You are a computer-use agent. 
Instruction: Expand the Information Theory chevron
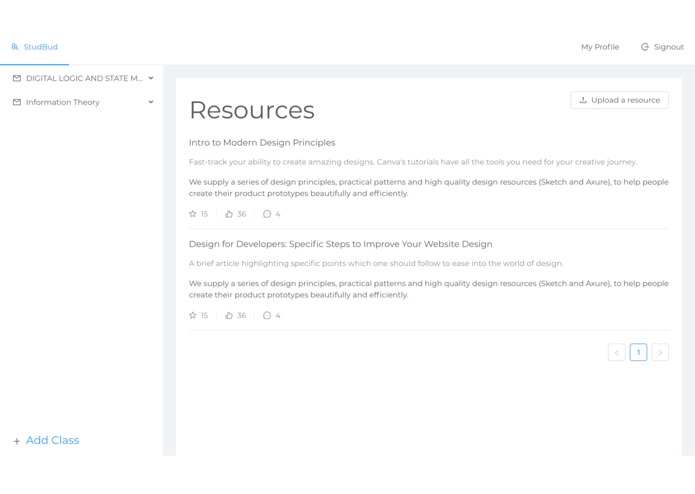tap(151, 102)
